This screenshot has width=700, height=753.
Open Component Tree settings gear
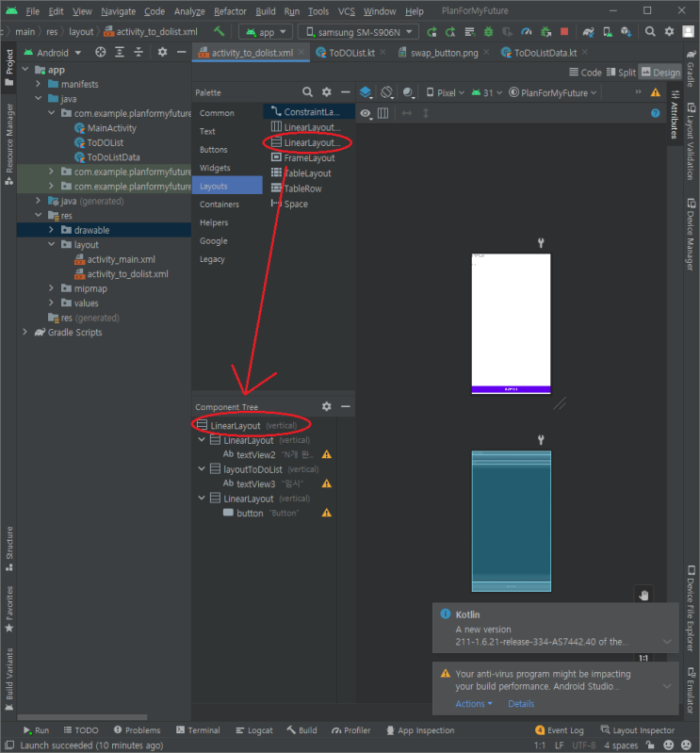point(327,406)
